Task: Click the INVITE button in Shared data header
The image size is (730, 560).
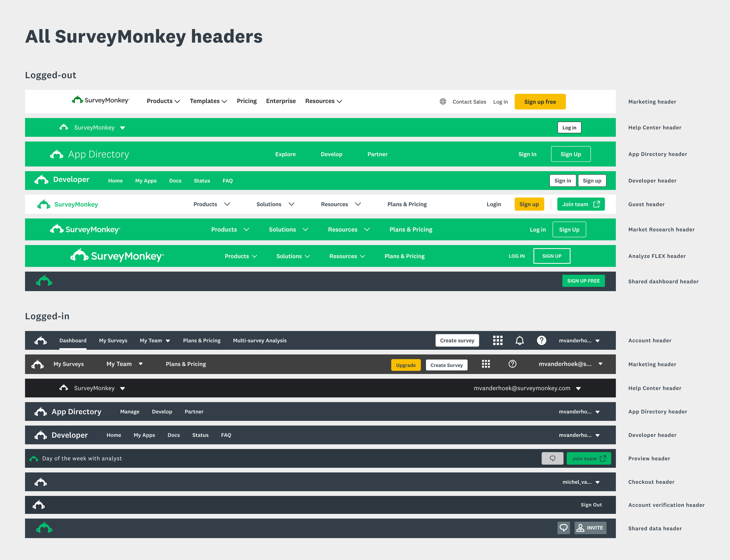Action: tap(590, 528)
